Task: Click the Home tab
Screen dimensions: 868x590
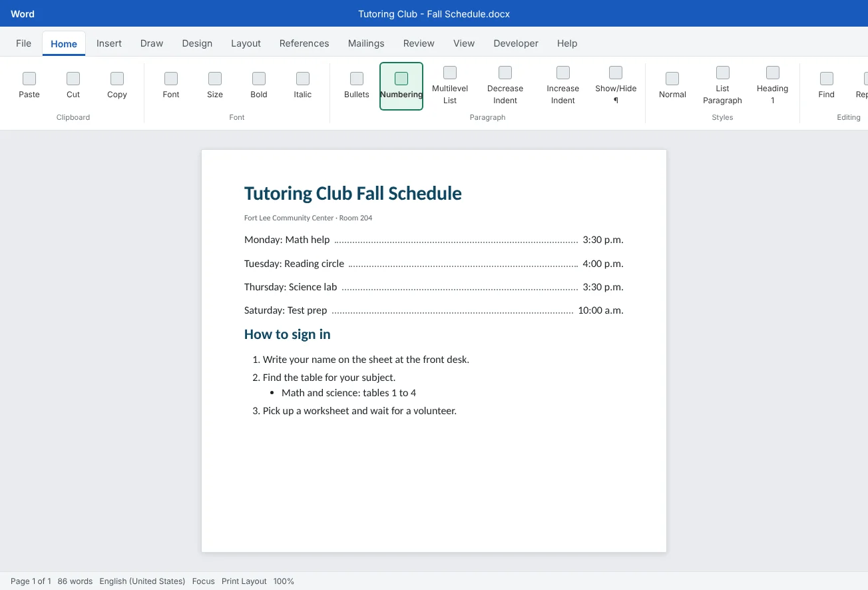Action: tap(64, 44)
